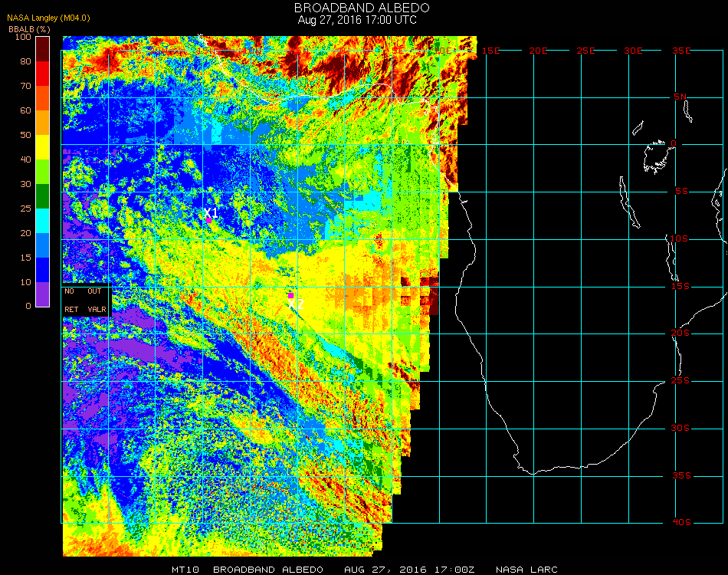This screenshot has width=728, height=575.
Task: Click the 60 value on the color scale
Action: [25, 110]
